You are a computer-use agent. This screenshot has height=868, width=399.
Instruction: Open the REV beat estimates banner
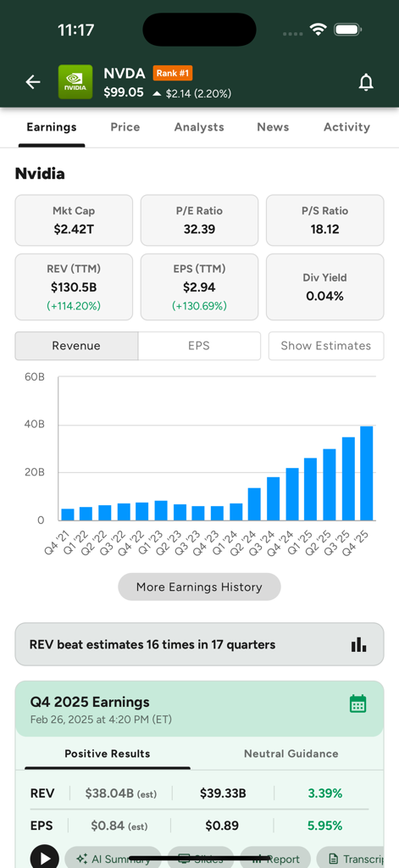tap(199, 644)
